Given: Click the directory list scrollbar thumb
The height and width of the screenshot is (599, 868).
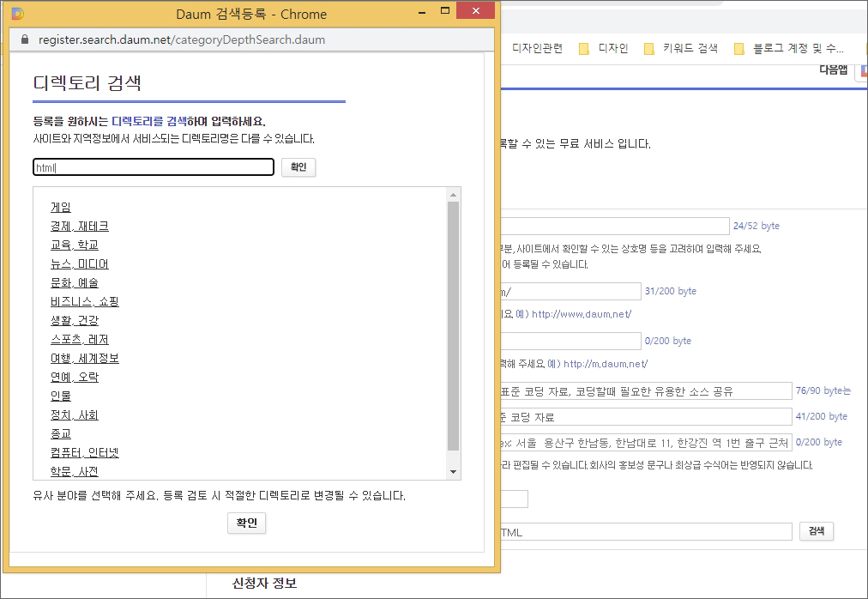Looking at the screenshot, I should 454,326.
